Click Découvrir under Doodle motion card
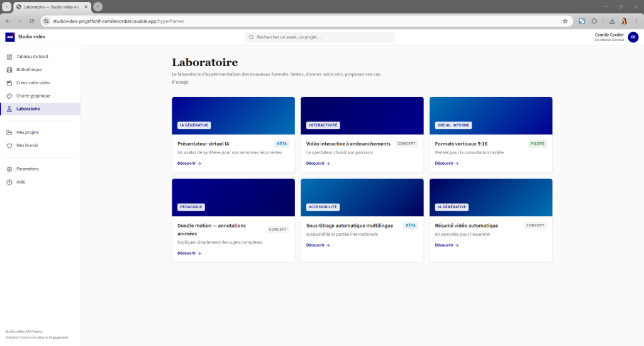 click(x=189, y=253)
